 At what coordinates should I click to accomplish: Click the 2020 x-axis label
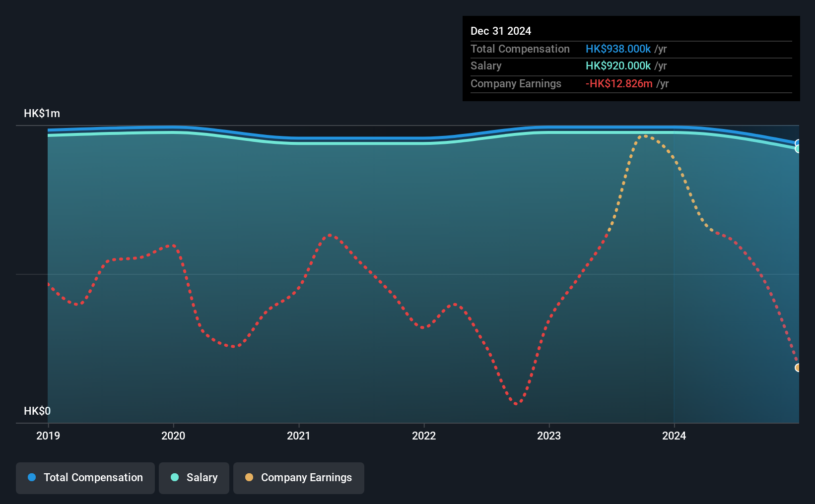tap(173, 436)
